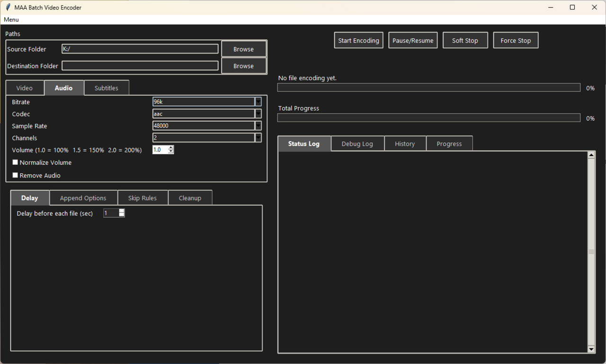Switch to the Skip Rules tab
Screen dimensions: 606x364
pos(143,198)
